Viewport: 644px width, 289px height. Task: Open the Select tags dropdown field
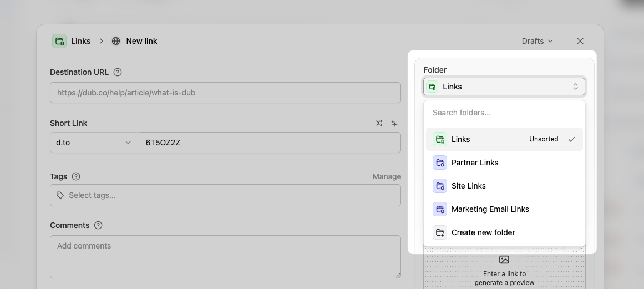(225, 195)
